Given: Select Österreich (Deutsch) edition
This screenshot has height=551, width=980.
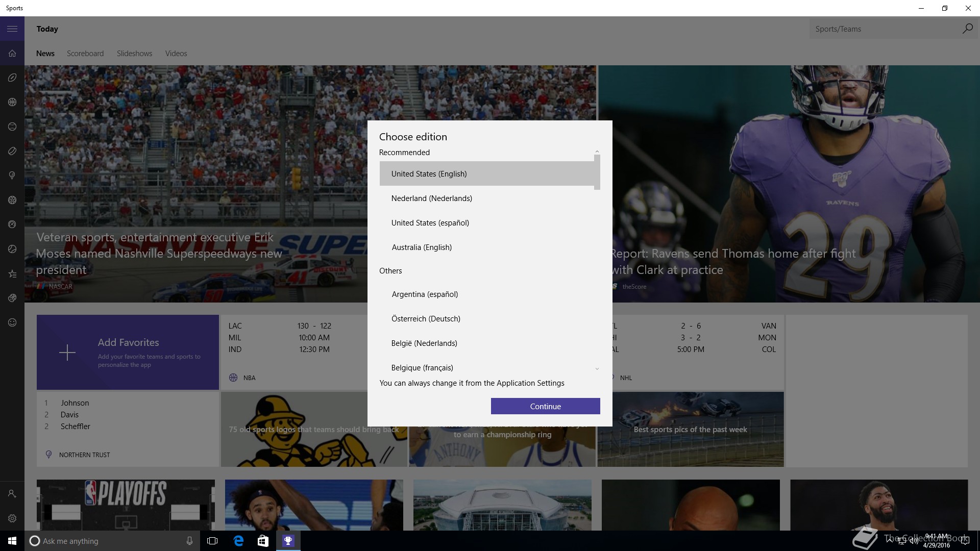Looking at the screenshot, I should pyautogui.click(x=487, y=319).
